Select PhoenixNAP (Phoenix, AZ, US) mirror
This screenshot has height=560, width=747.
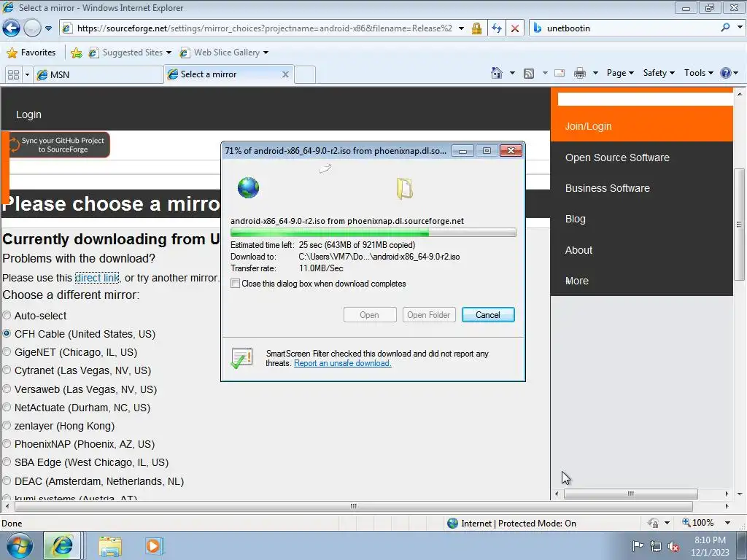7,444
